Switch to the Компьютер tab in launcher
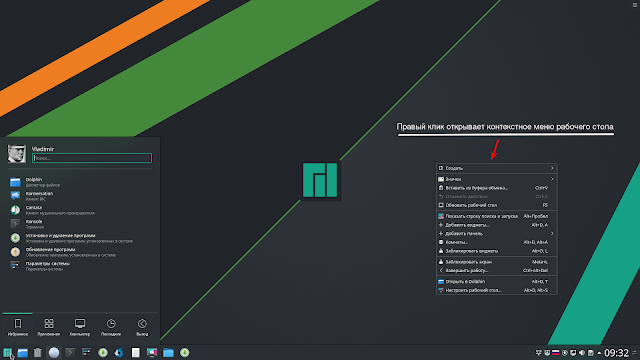This screenshot has width=640, height=360. [80, 328]
